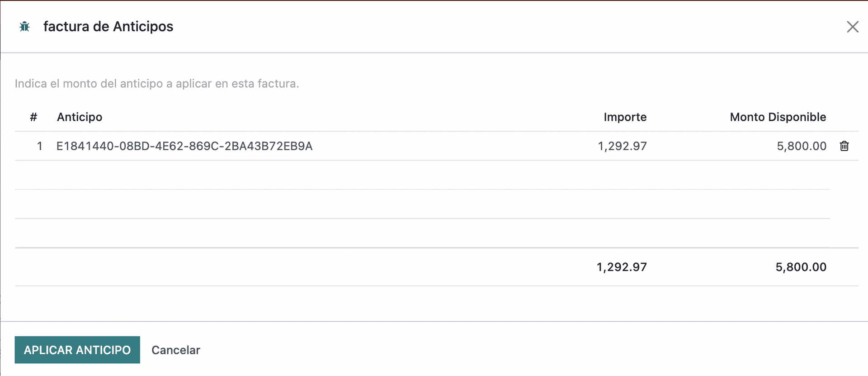Close the factura de Anticipos dialog
This screenshot has height=376, width=868.
pos(853,27)
